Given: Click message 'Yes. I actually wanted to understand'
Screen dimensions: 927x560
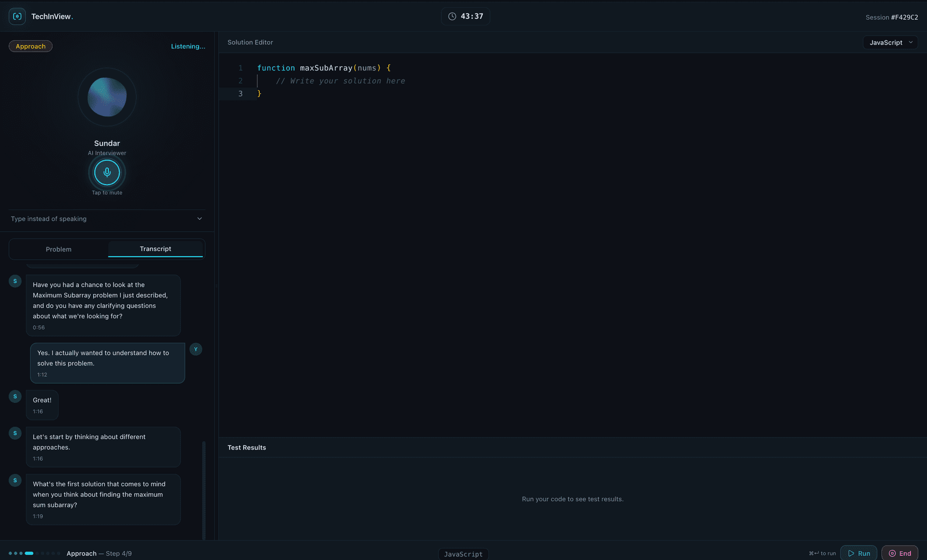Looking at the screenshot, I should (x=107, y=363).
